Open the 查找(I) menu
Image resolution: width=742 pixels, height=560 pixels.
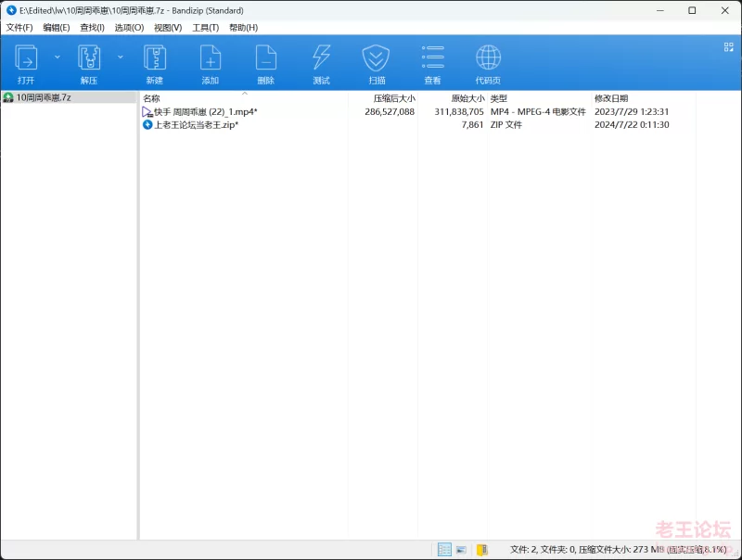[x=92, y=28]
